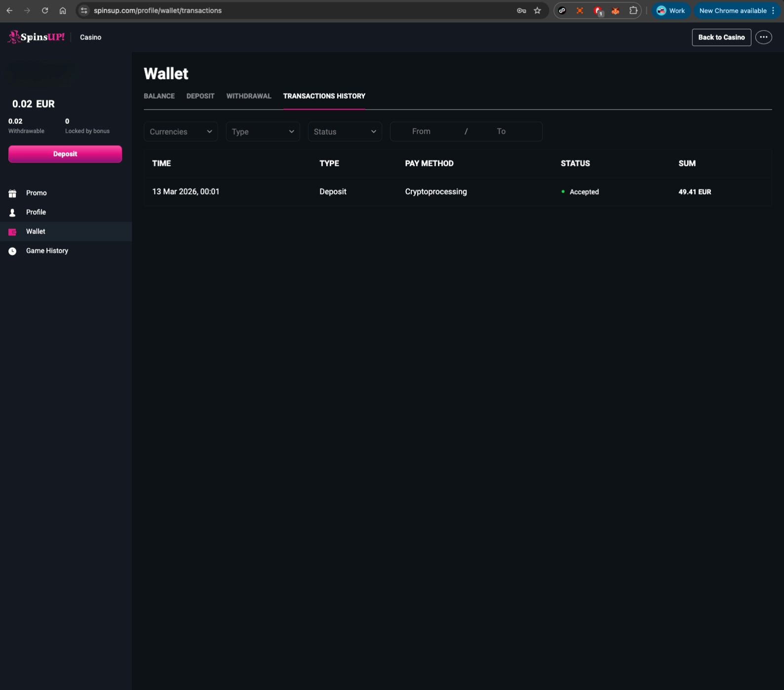
Task: Open the Extensions puzzle icon
Action: 633,10
